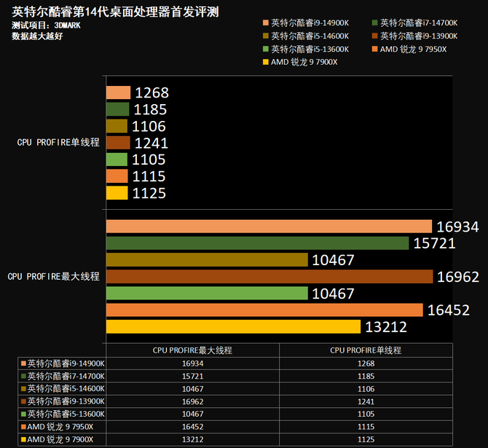This screenshot has height=448, width=488.
Task: Click the max-thread bar labeled 16934
Action: [269, 227]
